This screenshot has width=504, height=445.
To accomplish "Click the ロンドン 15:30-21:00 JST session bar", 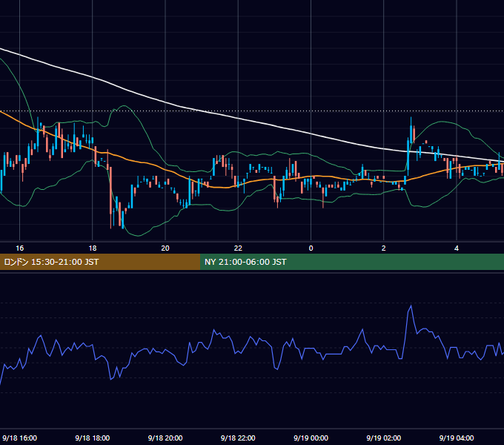I will (x=100, y=262).
